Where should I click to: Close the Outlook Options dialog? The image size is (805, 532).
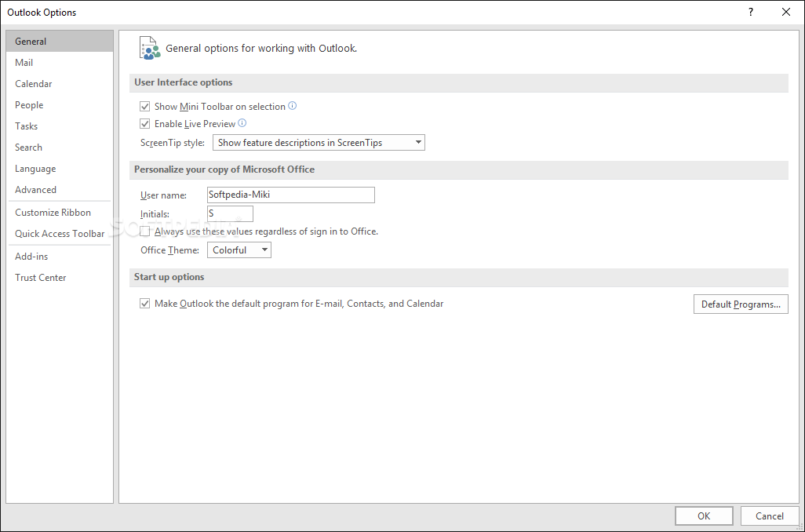pyautogui.click(x=786, y=13)
